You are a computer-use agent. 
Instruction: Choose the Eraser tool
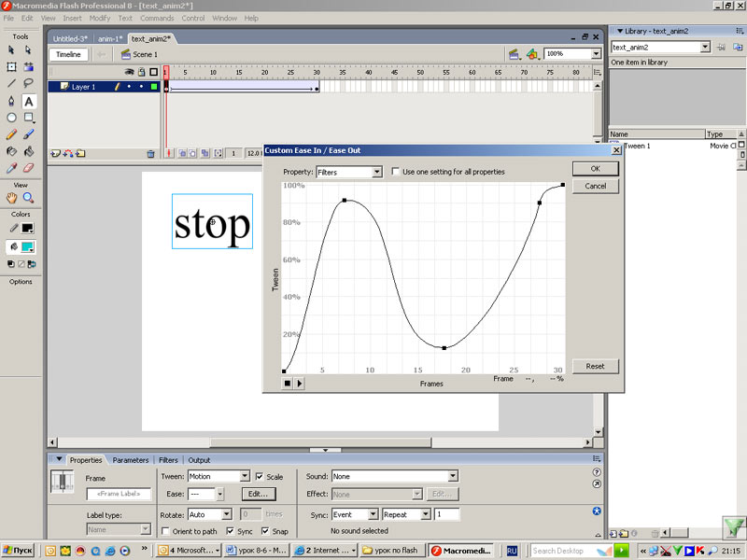tap(29, 168)
